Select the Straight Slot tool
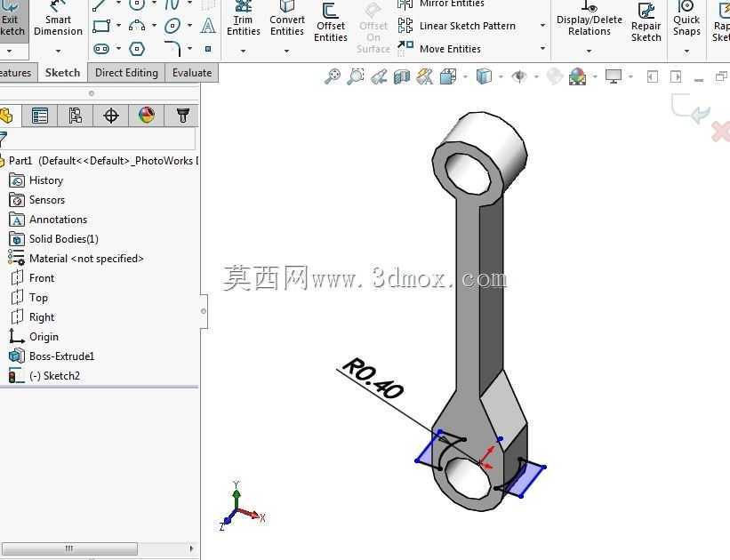The width and height of the screenshot is (730, 560). [101, 48]
